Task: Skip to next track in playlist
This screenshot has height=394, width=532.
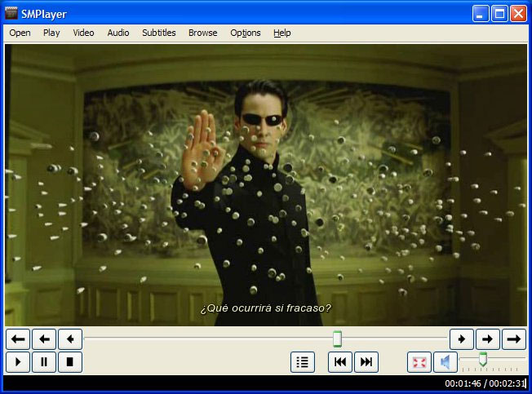Action: pos(366,362)
